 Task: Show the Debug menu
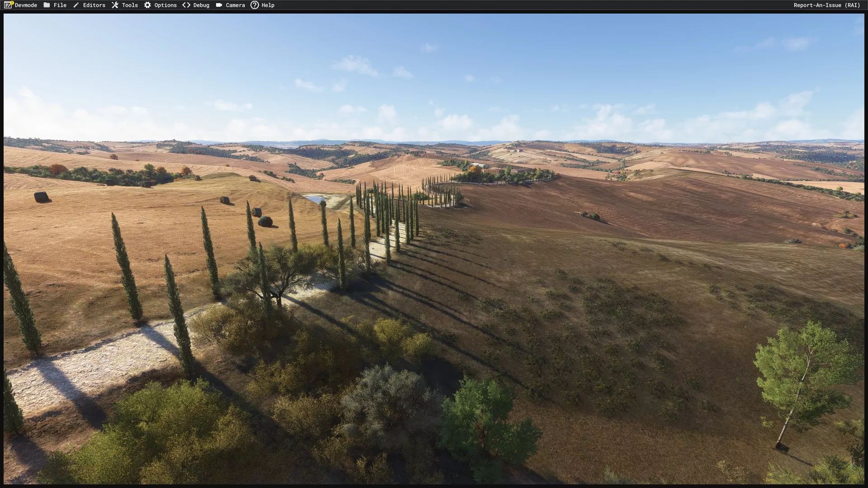click(201, 5)
